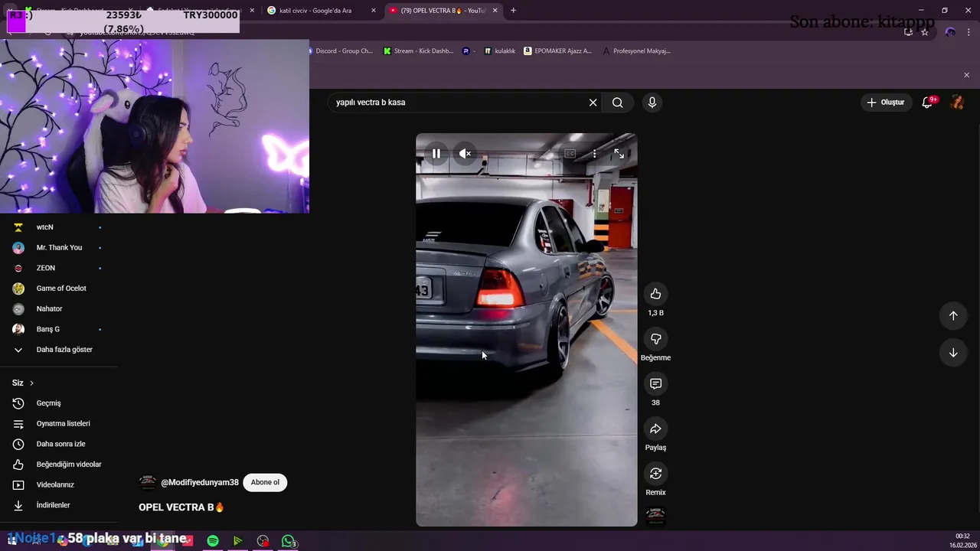Share the short using Paylaş
The image size is (980, 551).
click(x=655, y=429)
